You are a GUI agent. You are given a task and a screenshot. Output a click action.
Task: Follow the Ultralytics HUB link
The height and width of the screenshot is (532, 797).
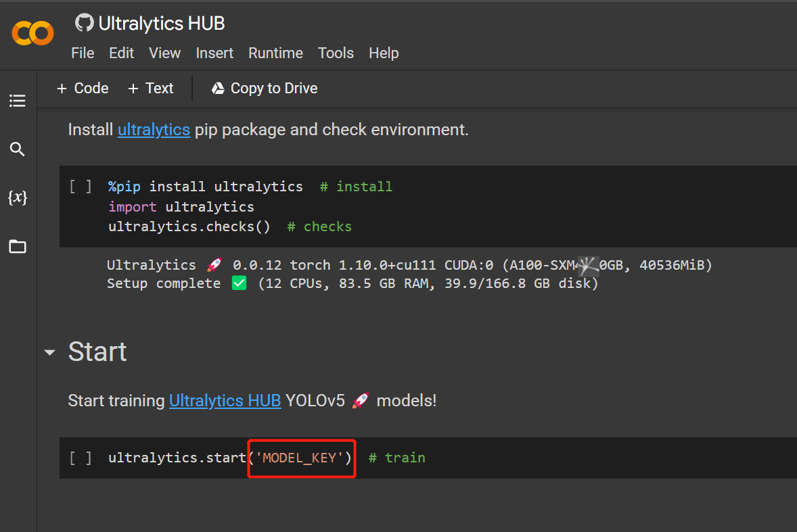pos(225,401)
